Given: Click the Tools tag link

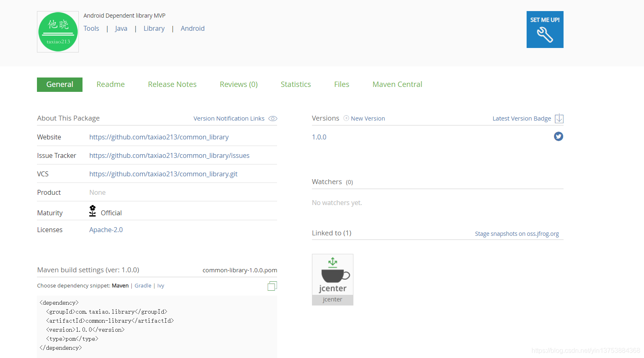Looking at the screenshot, I should [x=91, y=28].
